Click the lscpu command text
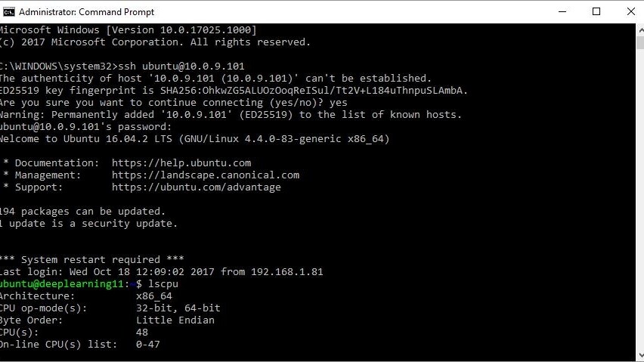644x362 pixels. click(x=163, y=284)
